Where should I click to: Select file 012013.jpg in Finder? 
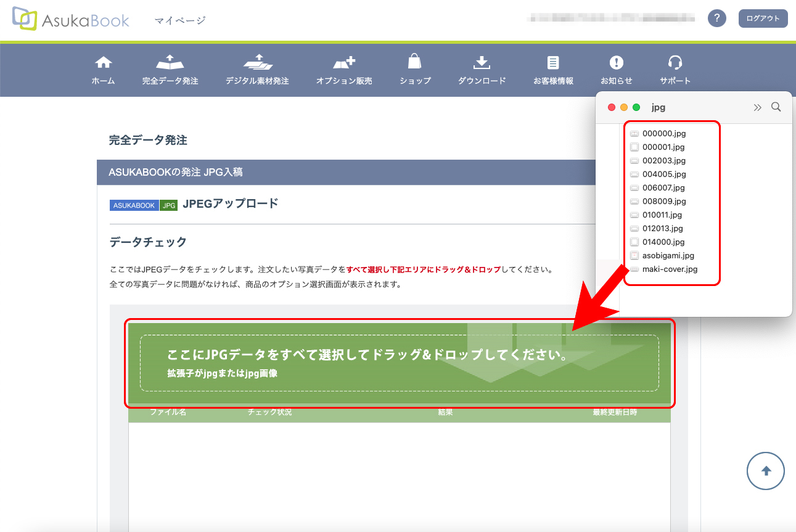click(x=657, y=228)
